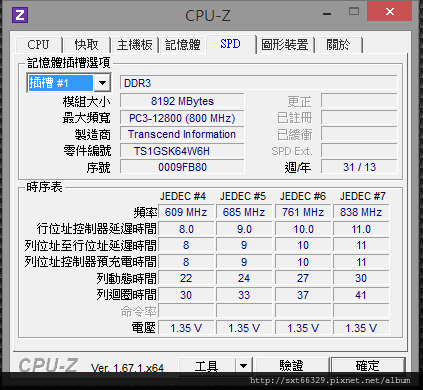Open the 快取 (Cache) tab
The width and height of the screenshot is (423, 390).
pyautogui.click(x=87, y=45)
